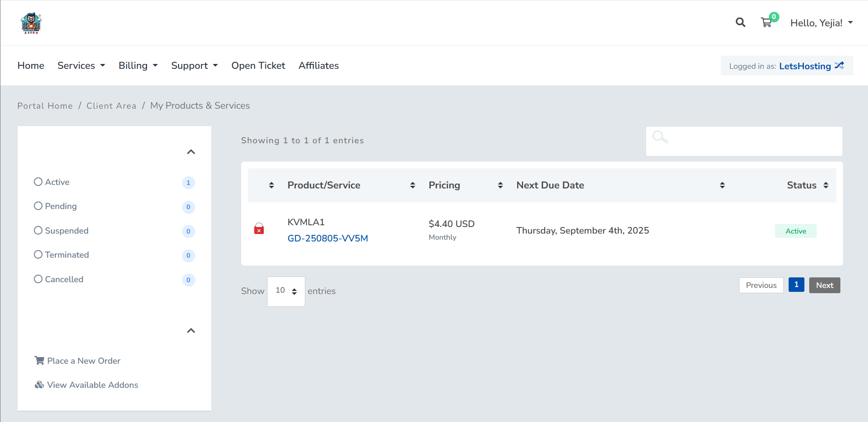Collapse the actions panel chevron
Screen dimensions: 868x422
tap(191, 331)
